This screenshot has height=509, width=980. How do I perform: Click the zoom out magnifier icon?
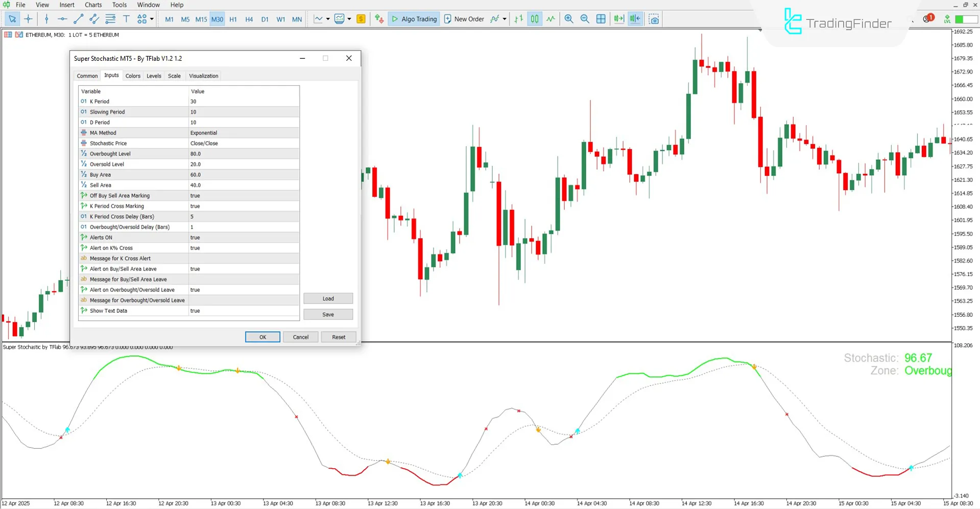585,19
